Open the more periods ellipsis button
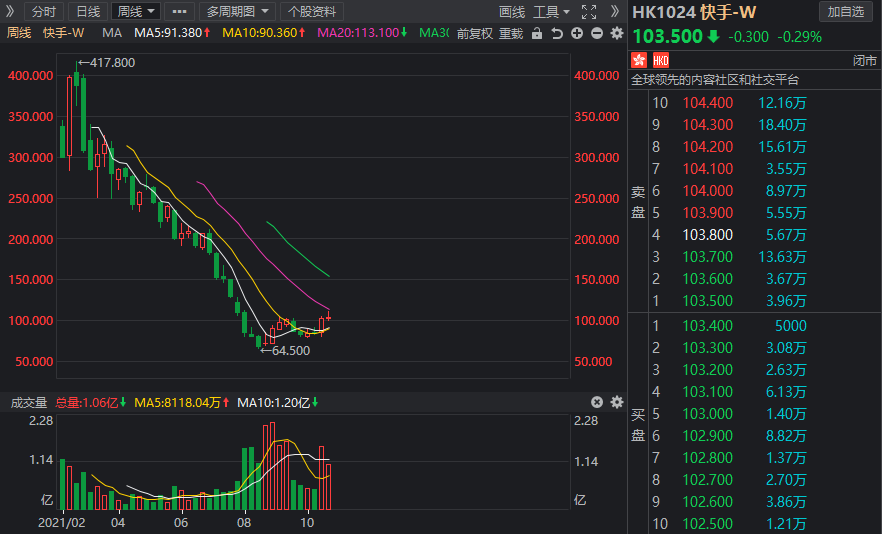The height and width of the screenshot is (534, 882). tap(179, 11)
